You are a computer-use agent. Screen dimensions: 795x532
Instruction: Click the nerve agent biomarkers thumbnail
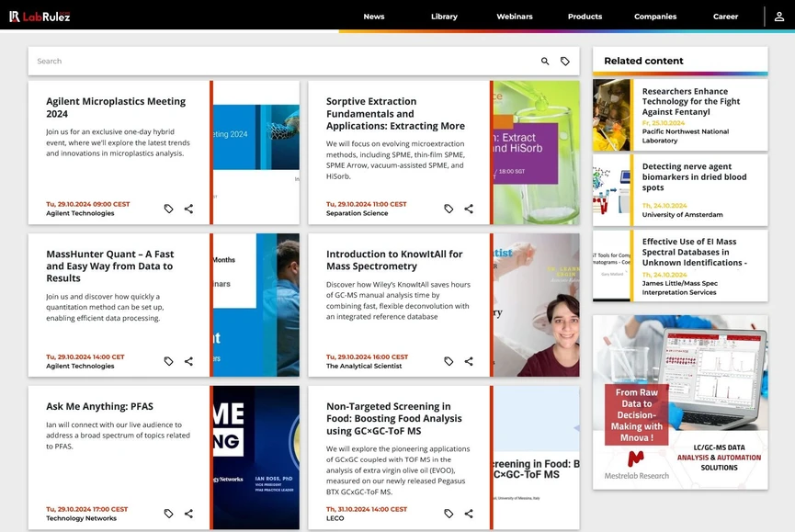pyautogui.click(x=611, y=190)
